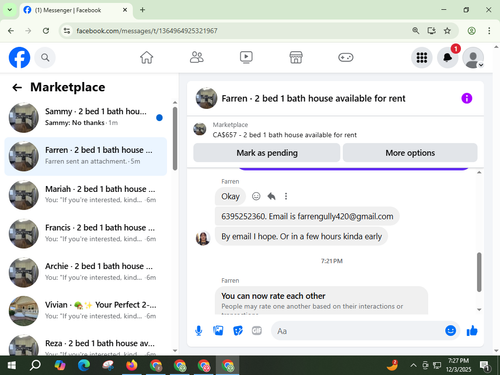Attach a photo or file
Viewport: 500px width, 375px height.
click(x=218, y=331)
